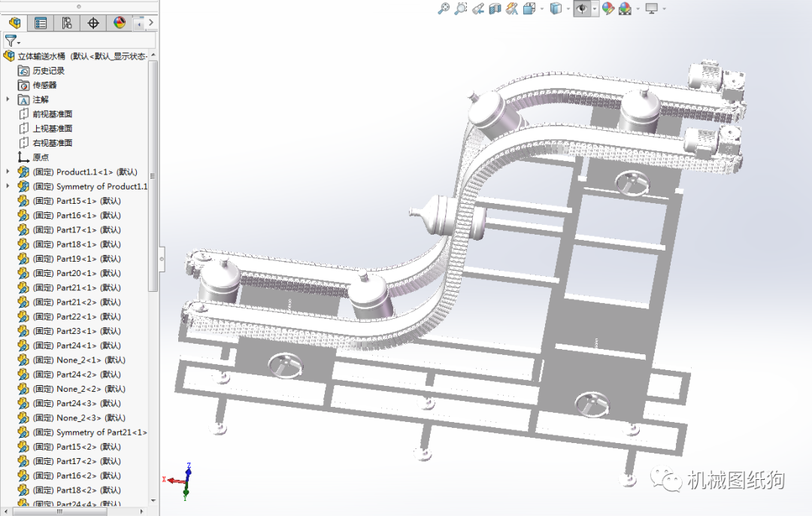Toggle the Hide/Show Items eye button
This screenshot has width=812, height=516.
581,8
